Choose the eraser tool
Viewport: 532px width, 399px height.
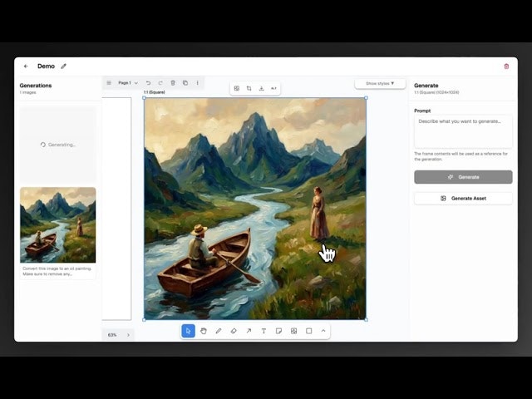pyautogui.click(x=234, y=331)
